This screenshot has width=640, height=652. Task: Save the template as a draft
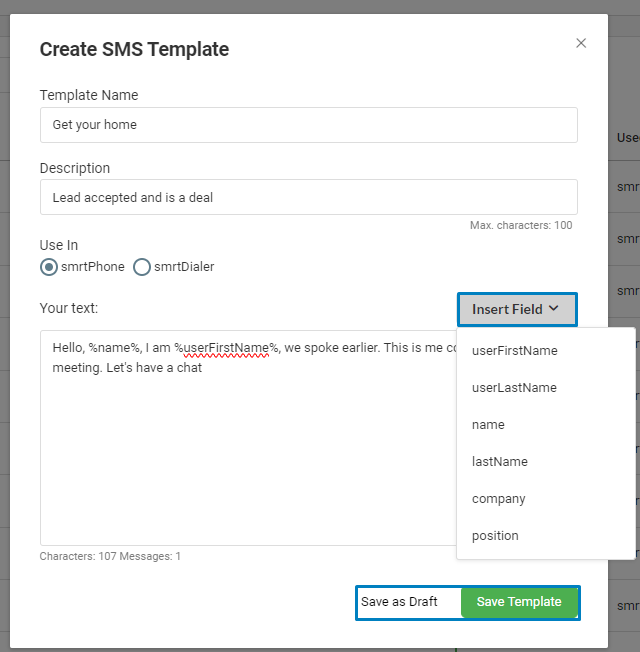400,602
